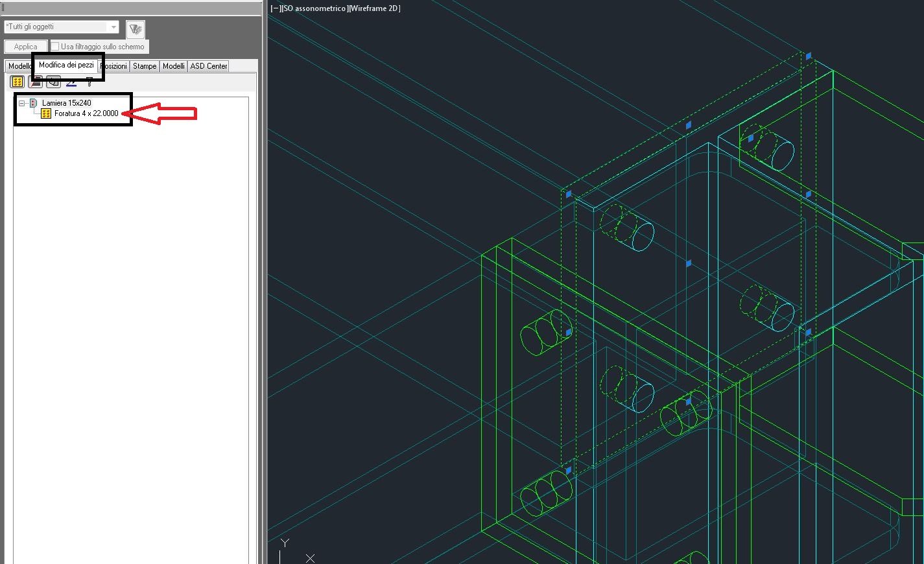Image resolution: width=924 pixels, height=564 pixels.
Task: Switch to the Modelli tab
Action: (x=173, y=66)
